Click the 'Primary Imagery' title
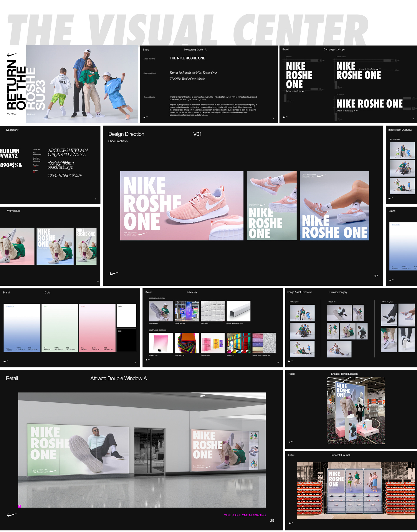 (338, 292)
